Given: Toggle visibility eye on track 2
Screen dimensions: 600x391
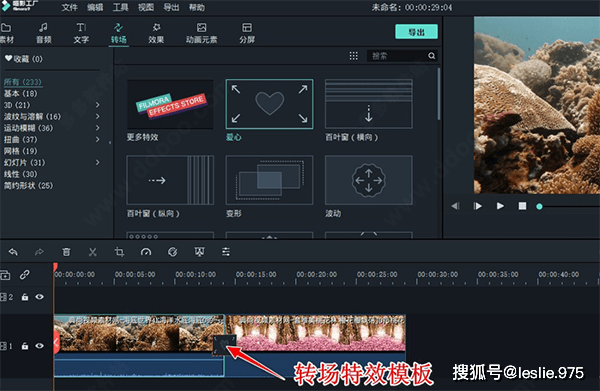Looking at the screenshot, I should [39, 297].
